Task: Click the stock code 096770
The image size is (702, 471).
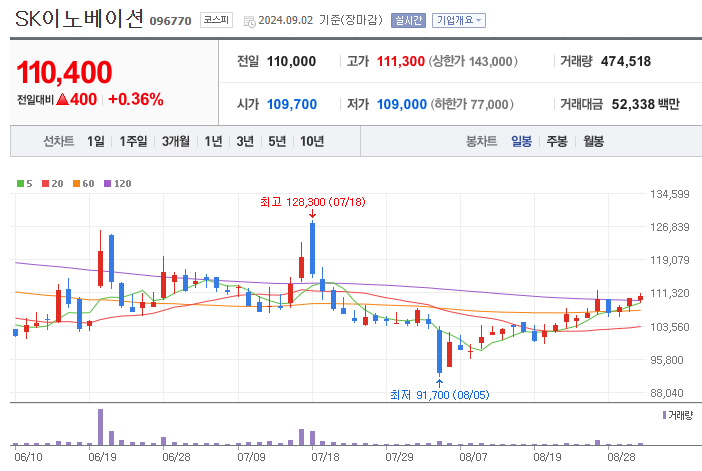Action: pos(170,21)
